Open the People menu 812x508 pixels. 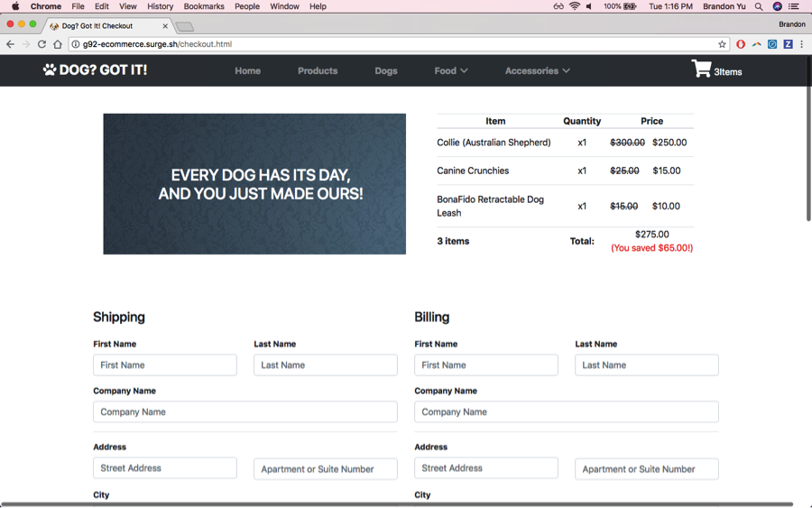[x=247, y=6]
